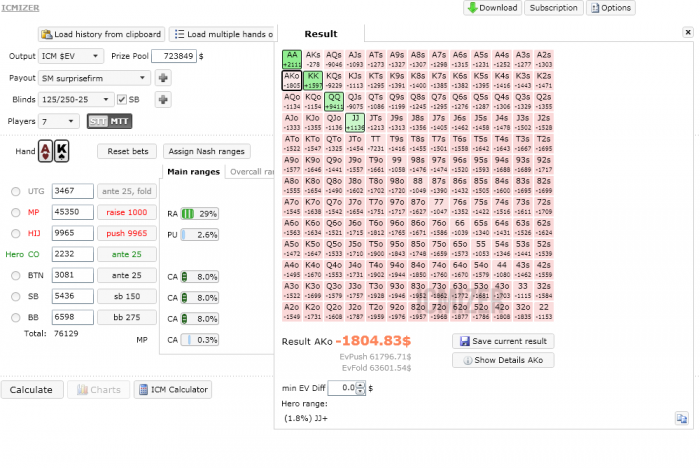The width and height of the screenshot is (700, 468).
Task: Reset all bets
Action: (x=127, y=151)
